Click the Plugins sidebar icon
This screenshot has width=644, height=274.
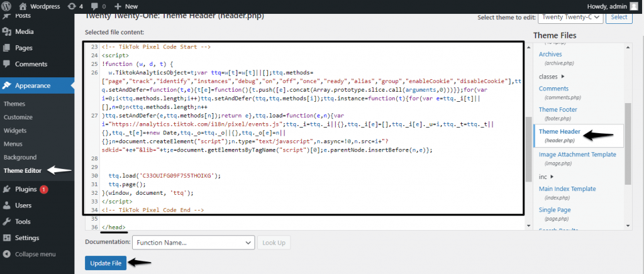7,189
